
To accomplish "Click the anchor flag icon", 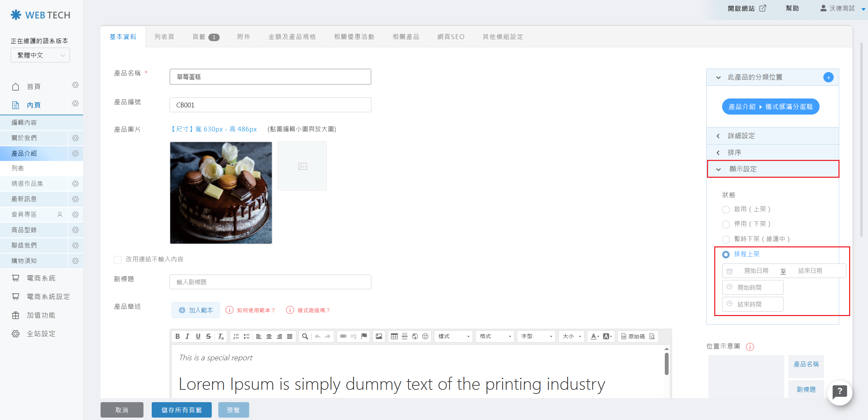I will click(364, 336).
